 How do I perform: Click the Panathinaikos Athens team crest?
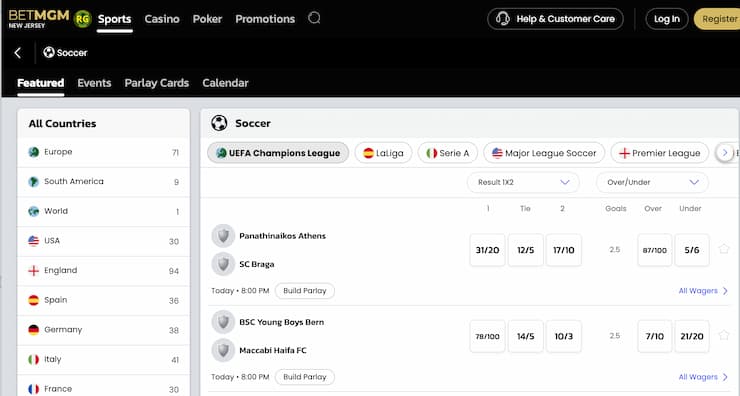[223, 236]
